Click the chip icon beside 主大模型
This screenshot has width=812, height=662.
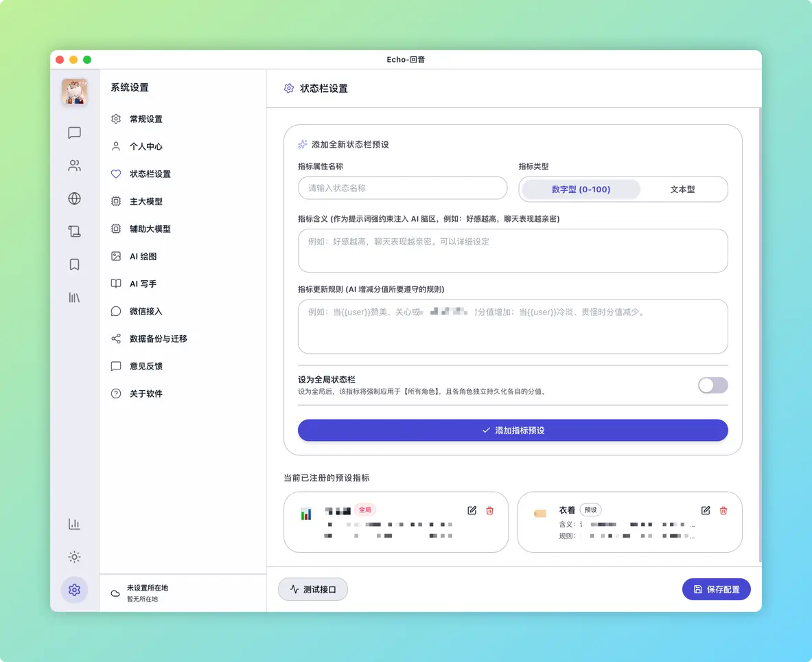pos(116,201)
